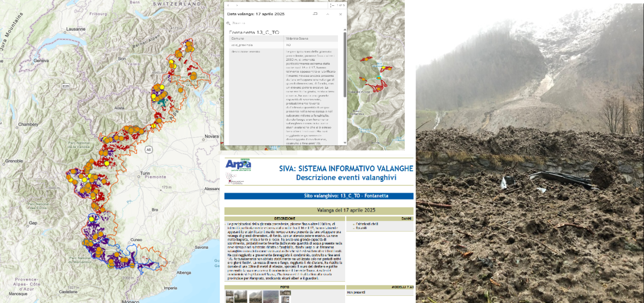The image size is (644, 303).
Task: Click the avalanche debris photograph on the right
Action: click(x=530, y=153)
